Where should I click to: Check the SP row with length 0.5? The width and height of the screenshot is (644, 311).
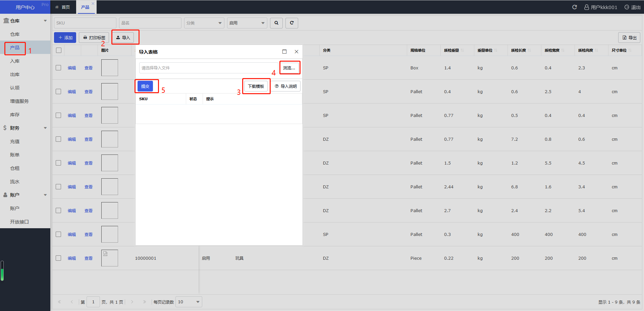pyautogui.click(x=58, y=115)
